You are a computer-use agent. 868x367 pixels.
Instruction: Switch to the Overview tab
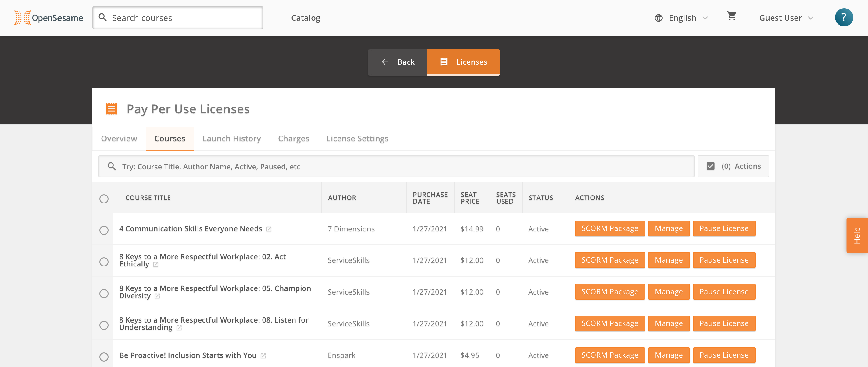click(x=119, y=139)
